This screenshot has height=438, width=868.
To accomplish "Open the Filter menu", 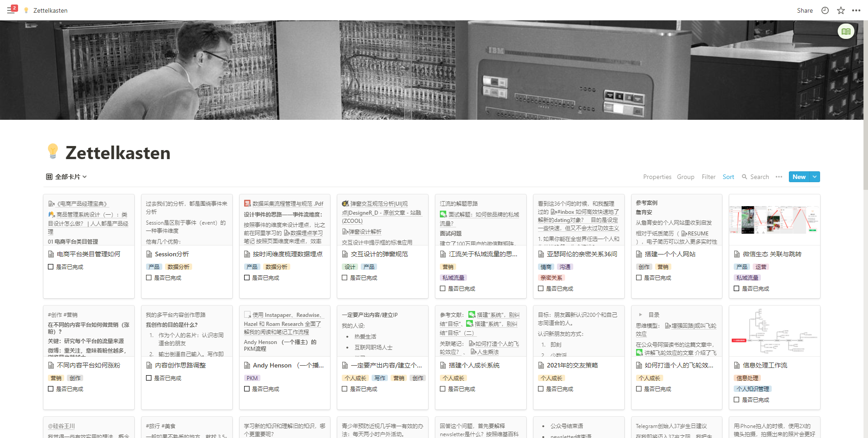I will pyautogui.click(x=708, y=177).
